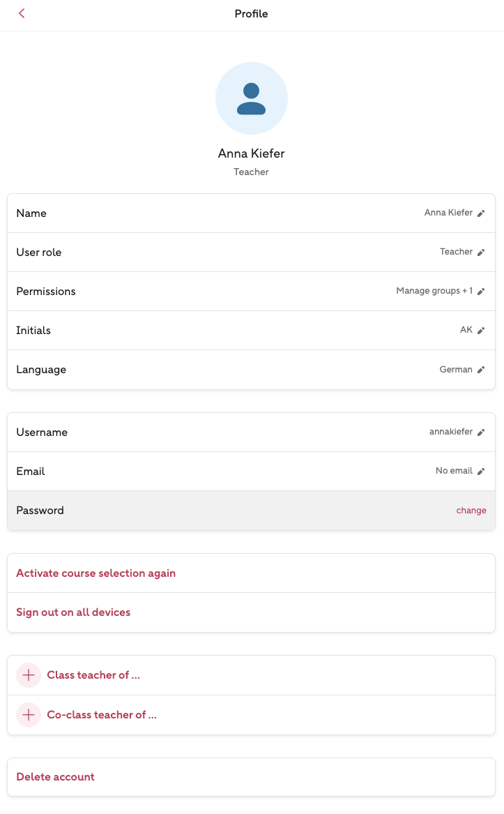Open the Permissions row showing Manage groups

(251, 292)
